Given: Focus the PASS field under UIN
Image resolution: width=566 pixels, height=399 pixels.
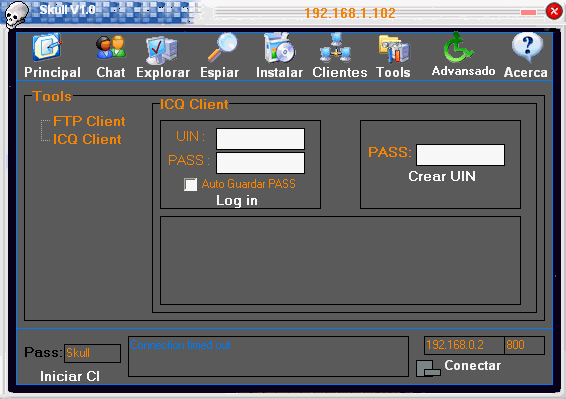Looking at the screenshot, I should pos(260,163).
